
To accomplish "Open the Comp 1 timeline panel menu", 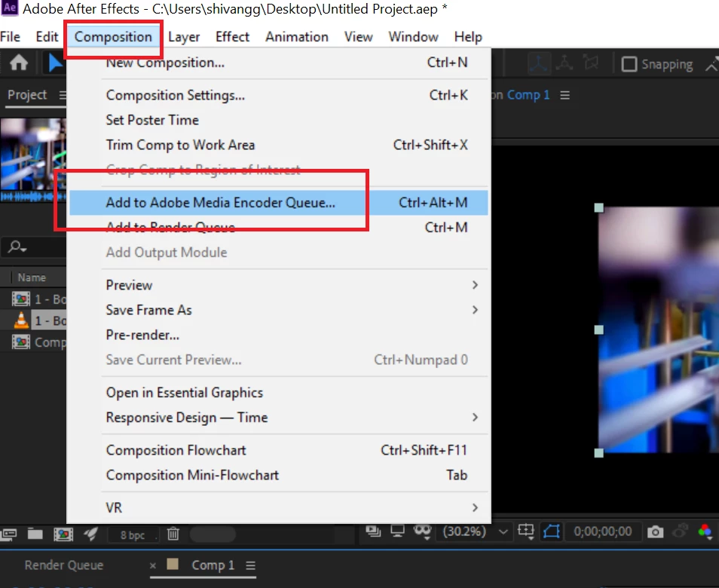I will tap(250, 565).
